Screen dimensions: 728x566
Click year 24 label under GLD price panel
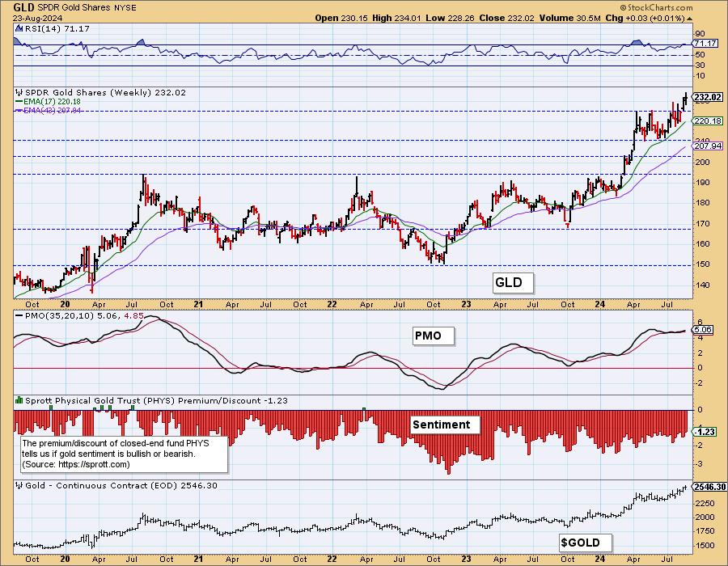[600, 304]
